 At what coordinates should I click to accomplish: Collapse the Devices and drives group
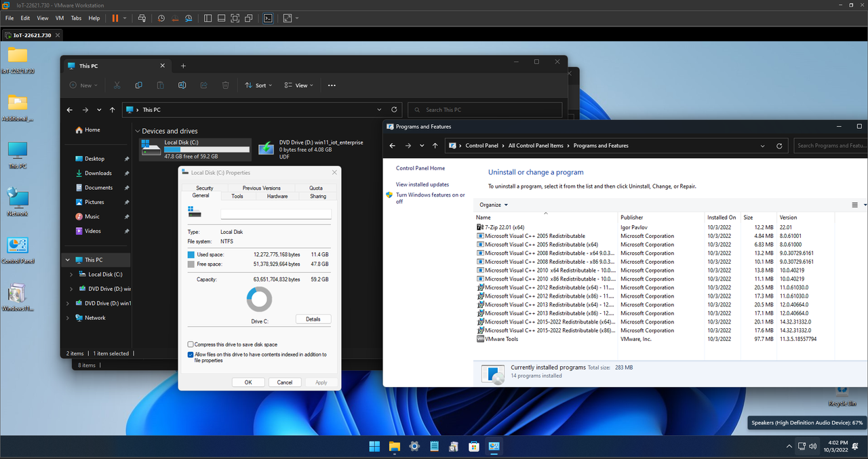click(138, 131)
